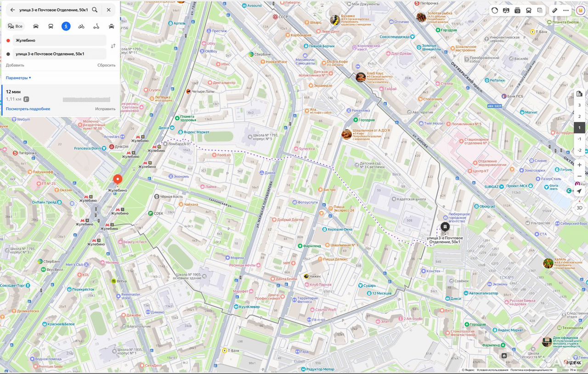This screenshot has width=588, height=374.
Task: Toggle the 3D map tilt view
Action: 579,207
